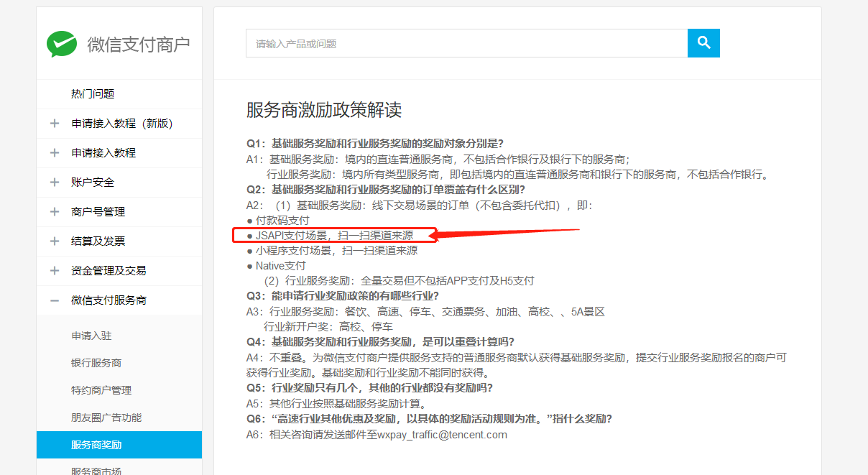Click the 行业服务奖励：全量交易 line

[399, 281]
